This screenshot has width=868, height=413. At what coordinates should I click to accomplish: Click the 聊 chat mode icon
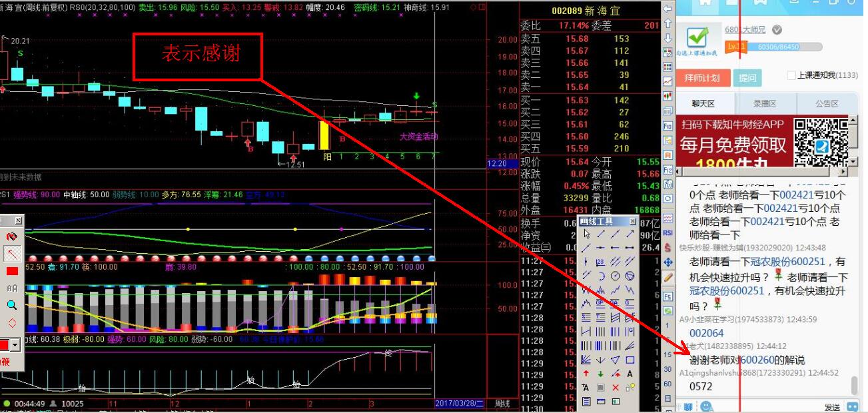click(x=687, y=407)
